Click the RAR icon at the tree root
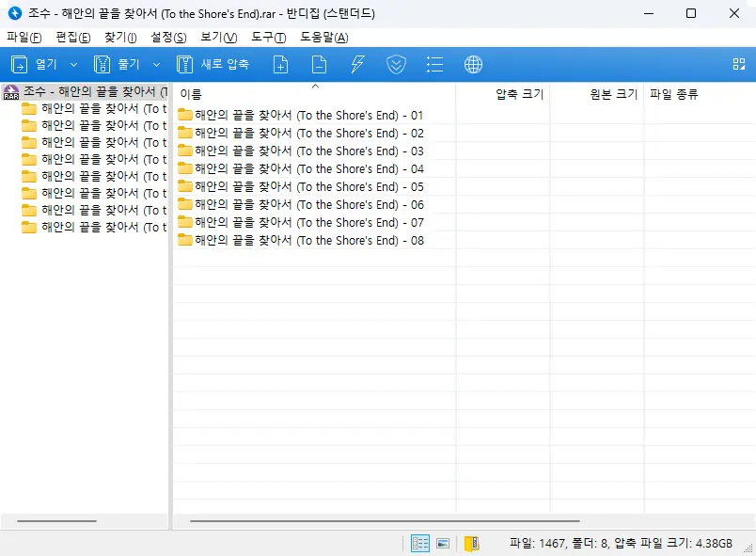Viewport: 756px width, 556px height. tap(10, 91)
